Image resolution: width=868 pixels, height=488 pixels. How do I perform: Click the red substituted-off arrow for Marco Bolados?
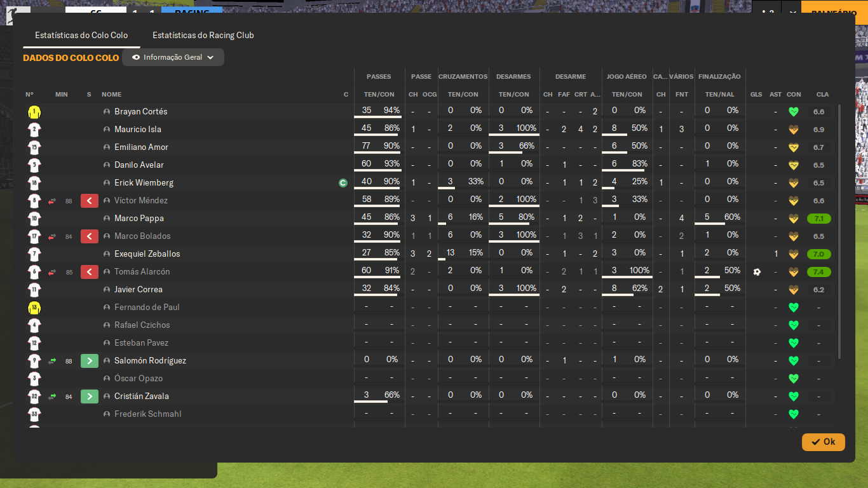[90, 236]
